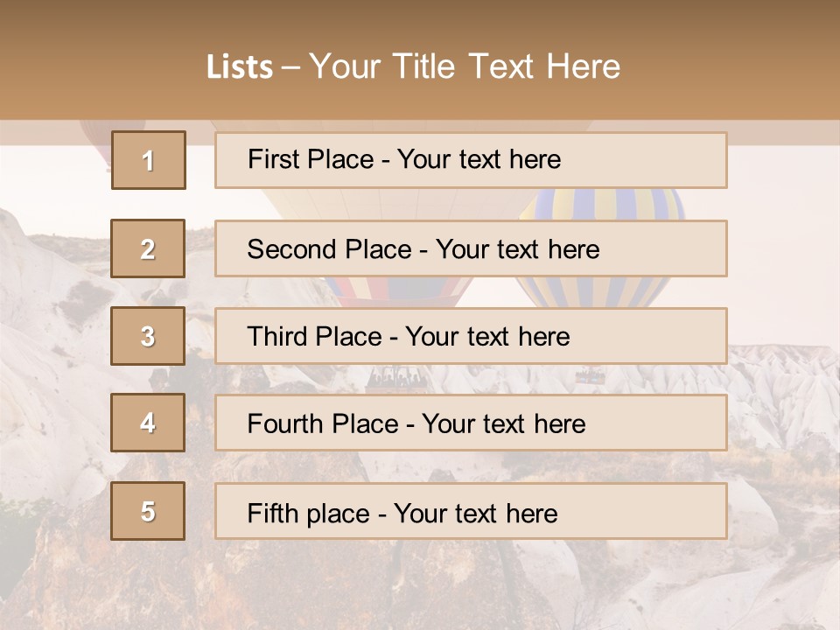This screenshot has width=840, height=630.
Task: Click the Fifth place text box
Action: pyautogui.click(x=471, y=512)
